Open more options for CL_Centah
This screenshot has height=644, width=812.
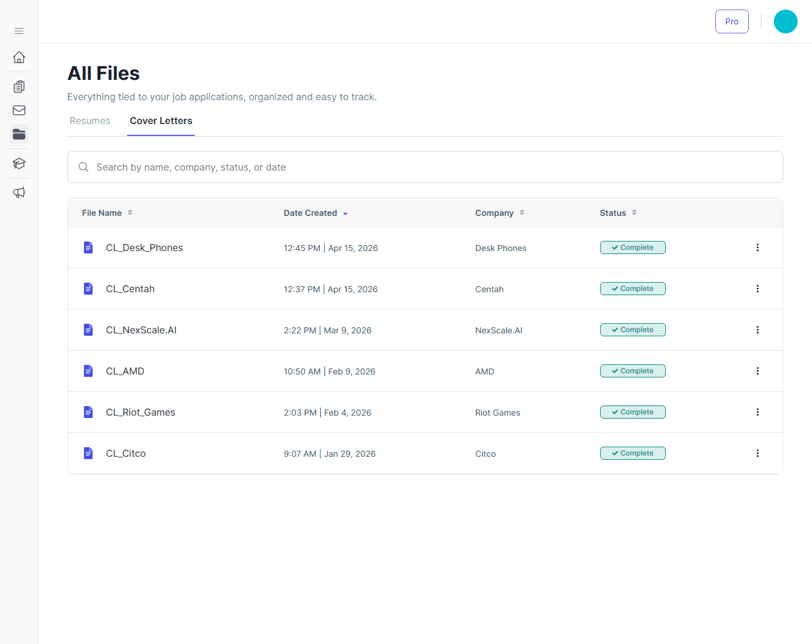757,289
